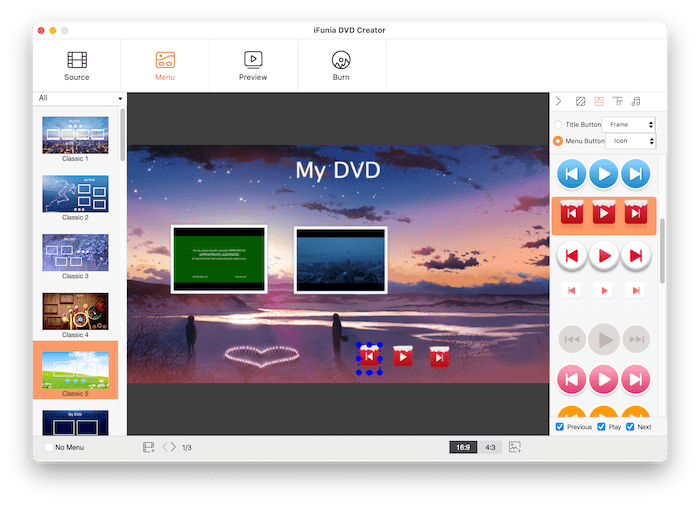
Task: Select the red play icon on canvas
Action: pyautogui.click(x=402, y=356)
